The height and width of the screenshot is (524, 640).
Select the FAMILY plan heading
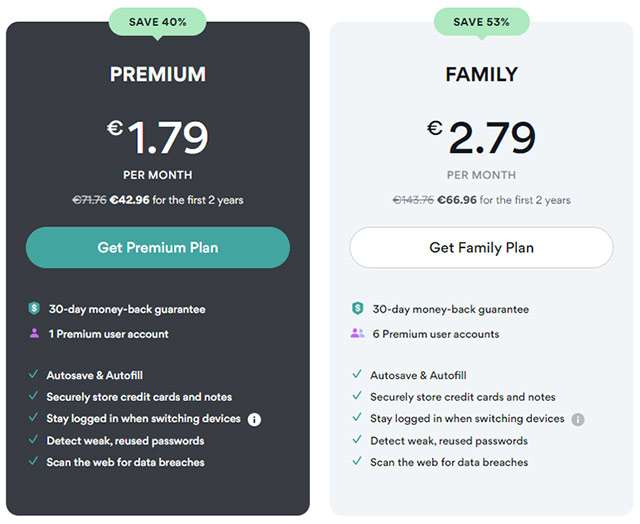click(481, 75)
